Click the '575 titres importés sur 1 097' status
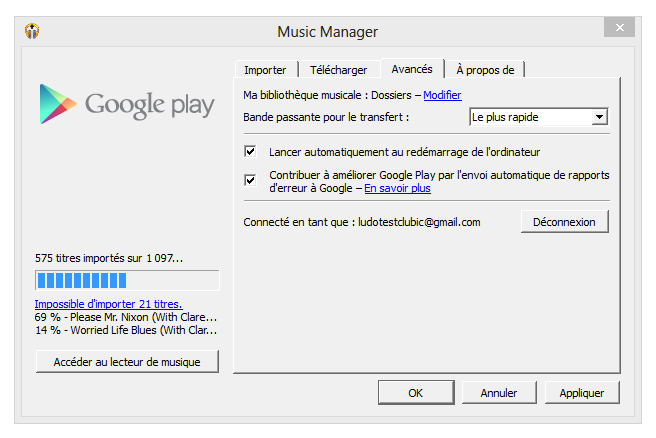This screenshot has height=438, width=656. (109, 258)
